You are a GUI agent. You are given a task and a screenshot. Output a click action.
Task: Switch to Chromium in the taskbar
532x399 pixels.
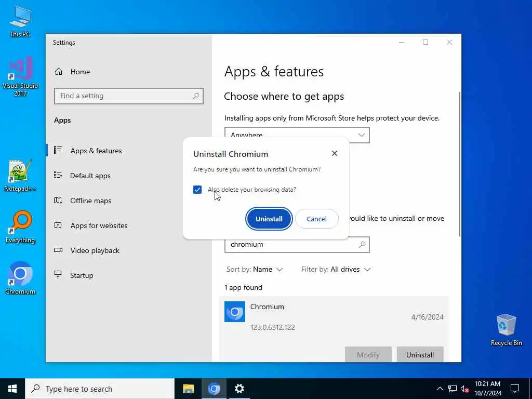(214, 389)
